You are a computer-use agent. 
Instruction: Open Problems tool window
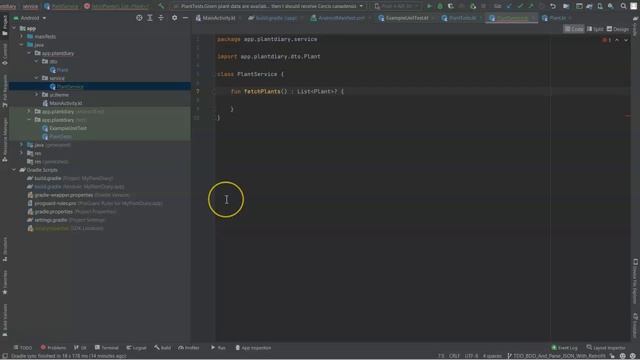point(53,348)
